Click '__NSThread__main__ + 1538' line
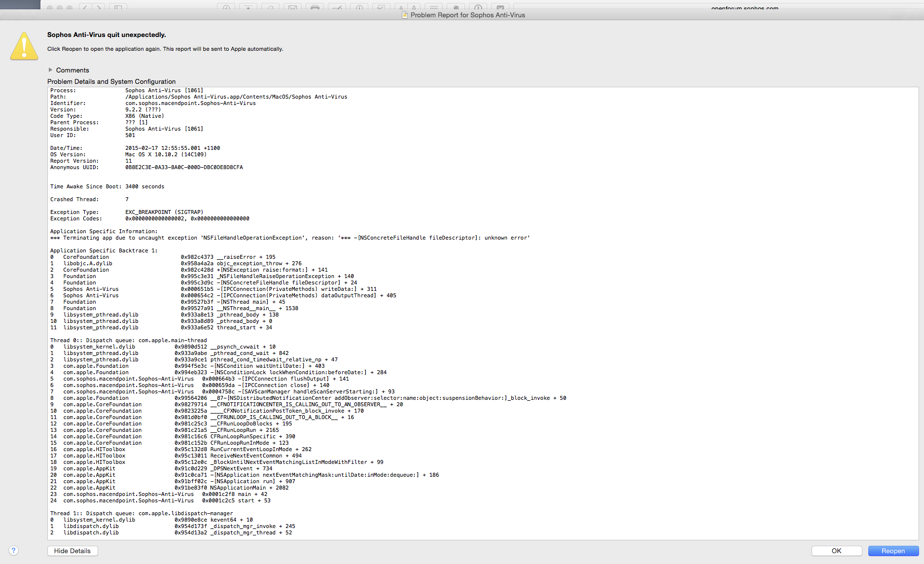Image resolution: width=924 pixels, height=564 pixels. [174, 308]
